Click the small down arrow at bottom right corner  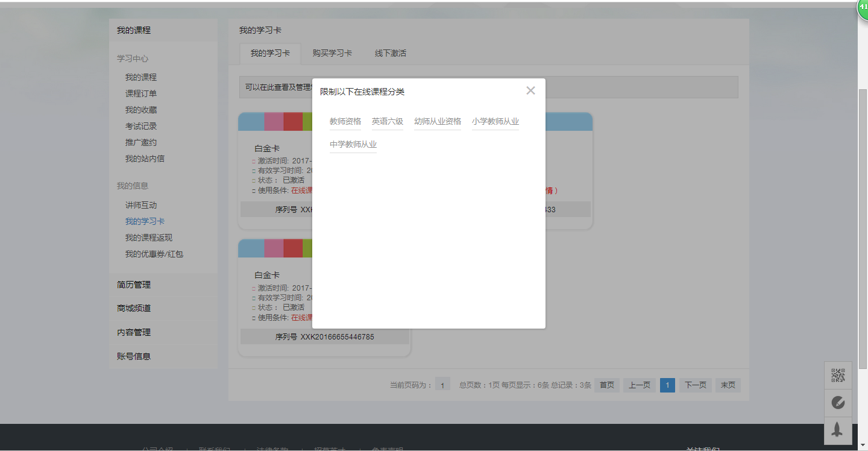click(x=863, y=446)
